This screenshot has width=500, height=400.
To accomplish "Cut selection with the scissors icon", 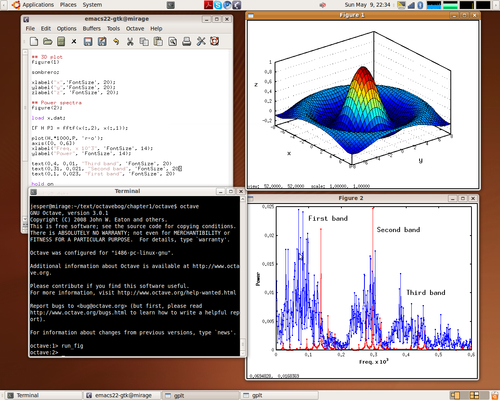I will (x=130, y=41).
